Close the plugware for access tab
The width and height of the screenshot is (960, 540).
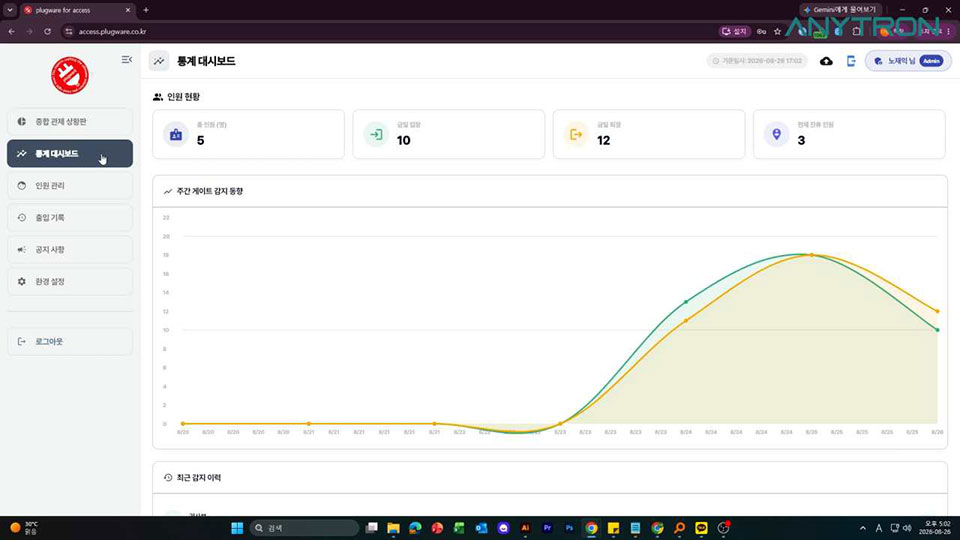128,10
